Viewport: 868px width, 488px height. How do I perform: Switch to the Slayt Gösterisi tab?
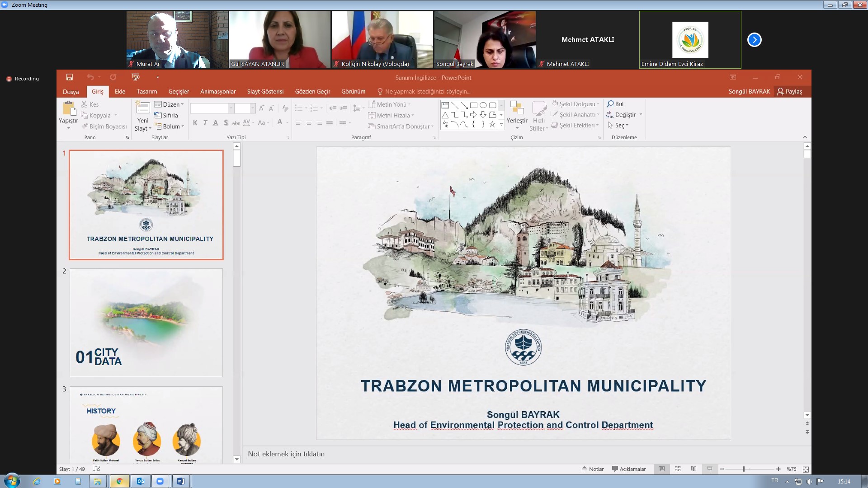pos(265,91)
